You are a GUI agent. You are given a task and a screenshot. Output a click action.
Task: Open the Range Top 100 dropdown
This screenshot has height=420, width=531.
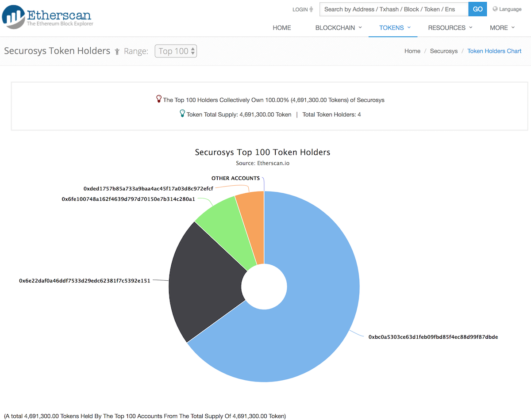click(176, 51)
